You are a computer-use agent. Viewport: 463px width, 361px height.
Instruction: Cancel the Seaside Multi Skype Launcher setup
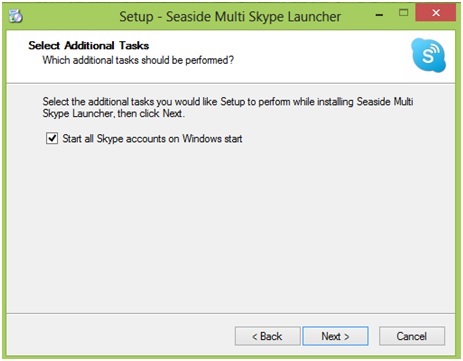click(x=412, y=336)
